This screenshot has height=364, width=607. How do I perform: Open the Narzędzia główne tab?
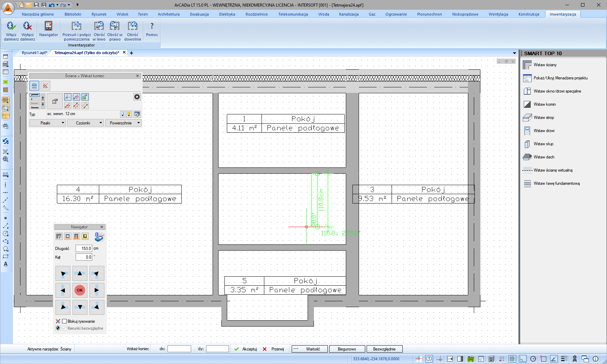[x=38, y=14]
